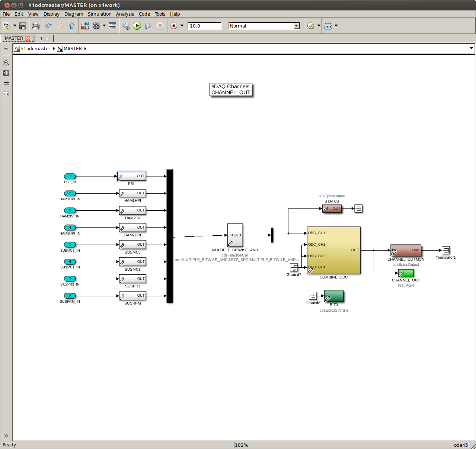Click the Sample Time Display palette icon
Viewport: 476px width, 449px height.
pyautogui.click(x=6, y=83)
